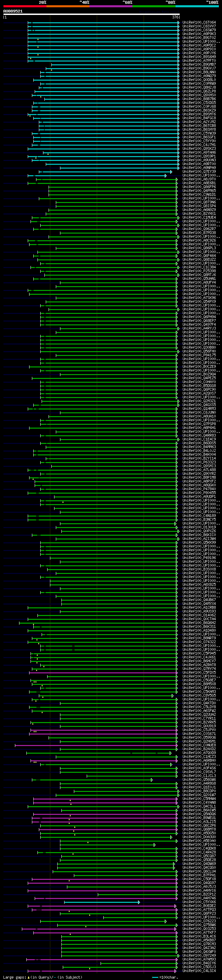This screenshot has height=980, width=222.
Task: Click the green ~80% identity legend bar
Action: coord(154,7)
